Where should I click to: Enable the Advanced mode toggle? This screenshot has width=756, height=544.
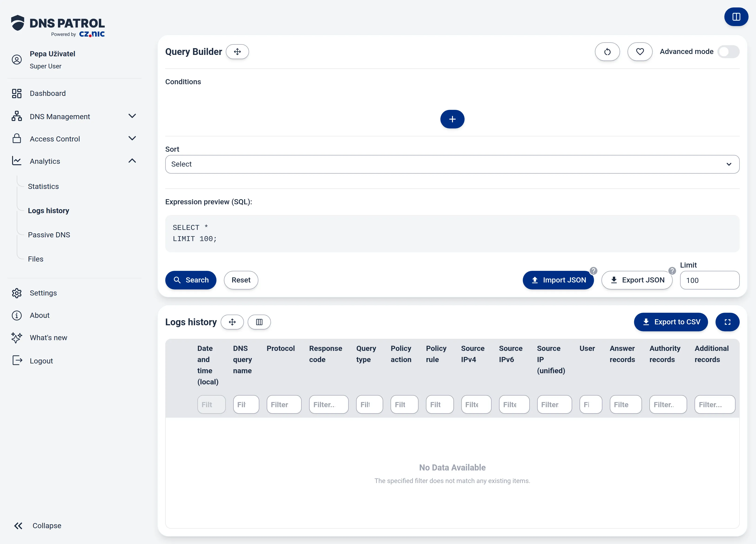coord(728,52)
